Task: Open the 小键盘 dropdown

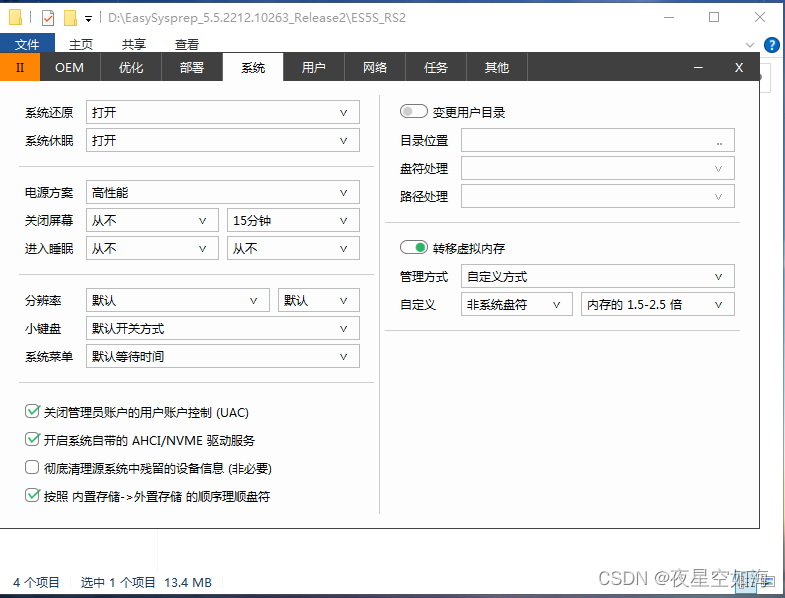Action: 223,329
